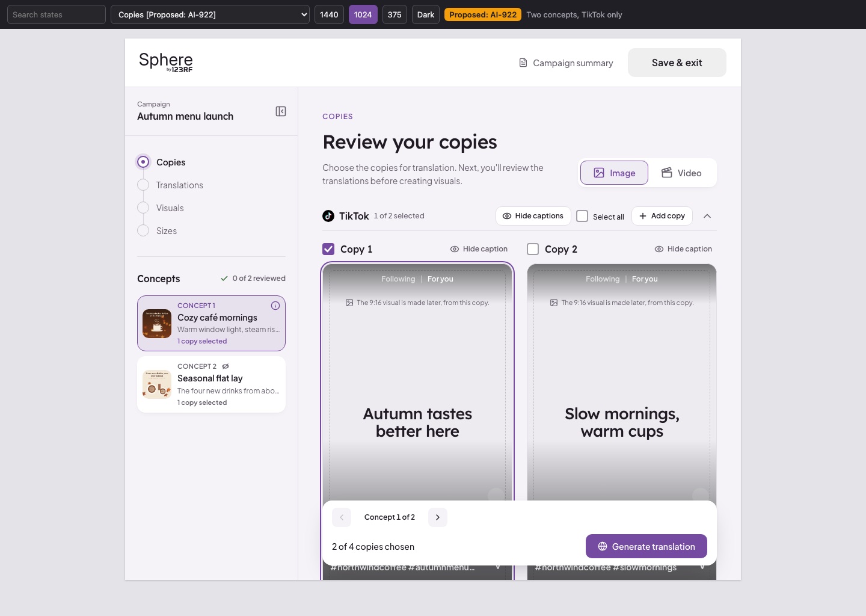
Task: Hide captions for all TikTok copies
Action: point(533,216)
